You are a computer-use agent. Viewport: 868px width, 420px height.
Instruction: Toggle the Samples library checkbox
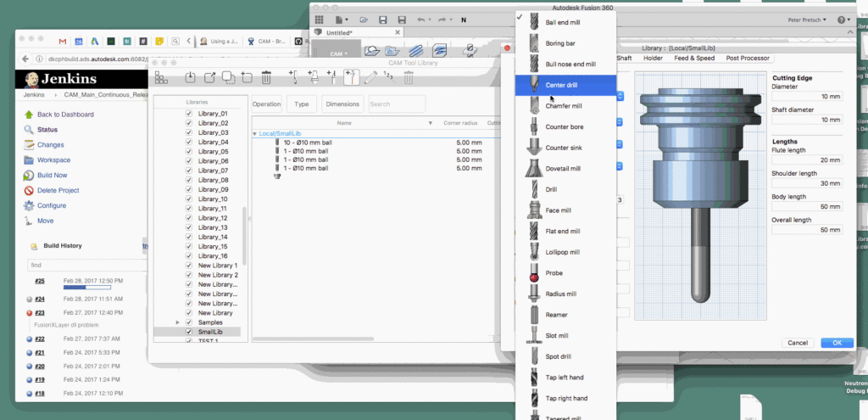[x=189, y=322]
